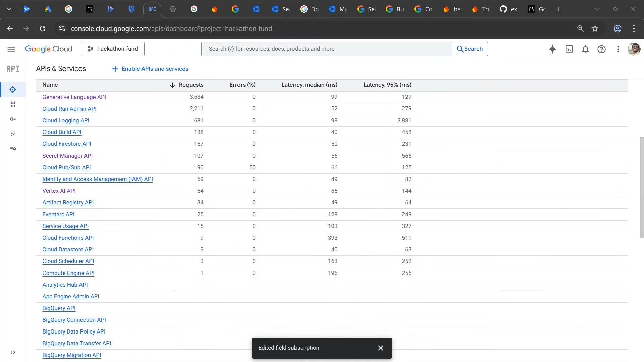Open the hackathon-fund project selector

tap(113, 49)
